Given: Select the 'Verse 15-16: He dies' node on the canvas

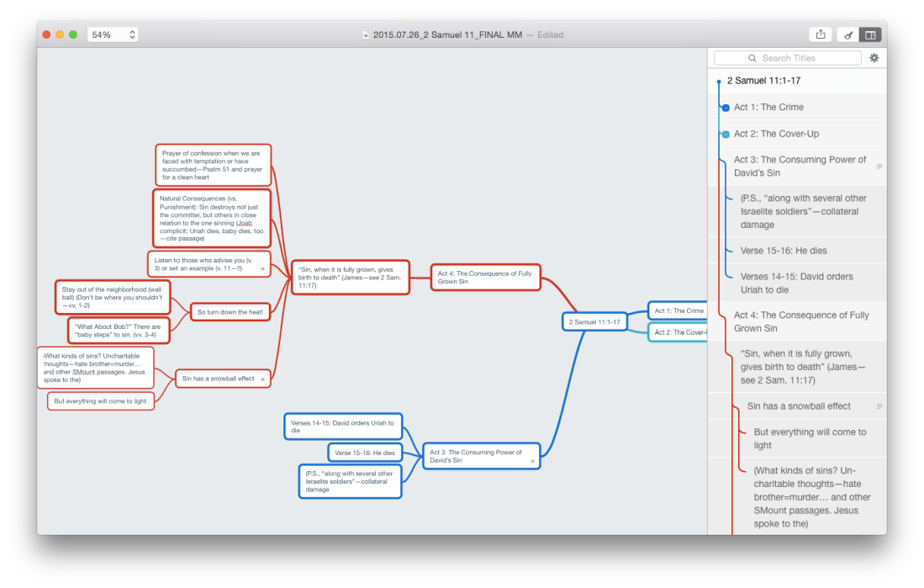Looking at the screenshot, I should coord(364,453).
